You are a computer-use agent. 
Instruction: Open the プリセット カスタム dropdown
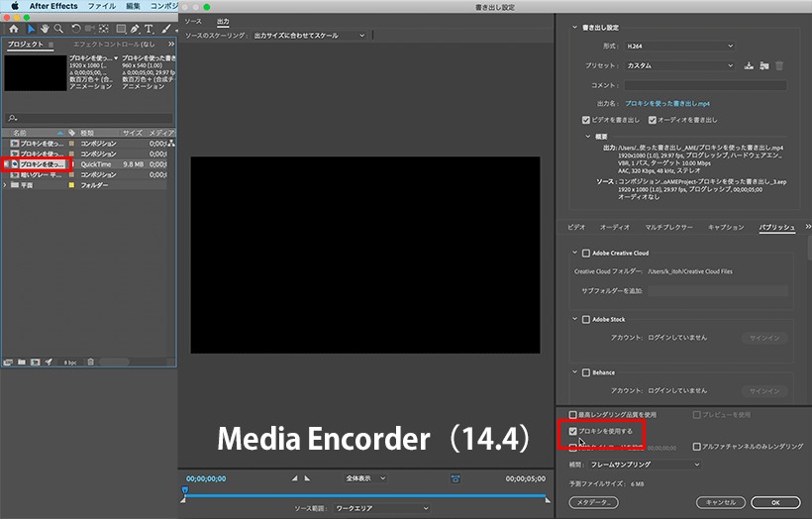pos(679,65)
